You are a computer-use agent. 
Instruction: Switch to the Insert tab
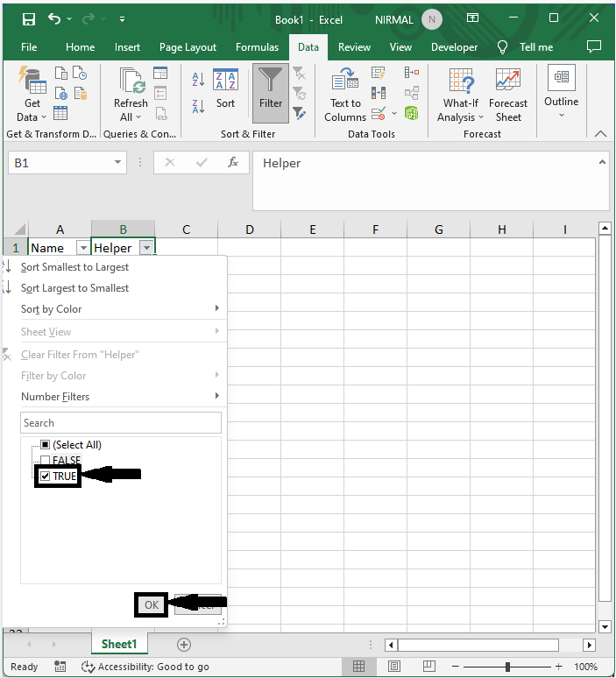click(127, 47)
